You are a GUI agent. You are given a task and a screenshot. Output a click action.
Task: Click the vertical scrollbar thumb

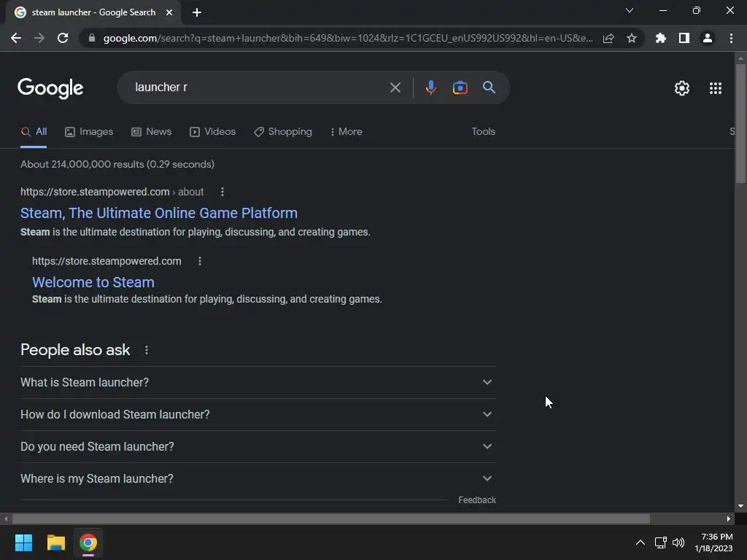point(740,122)
